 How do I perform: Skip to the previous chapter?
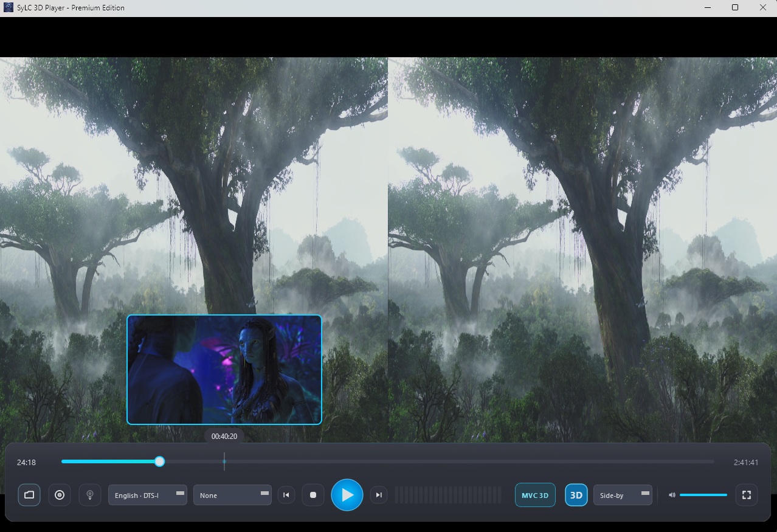tap(286, 495)
